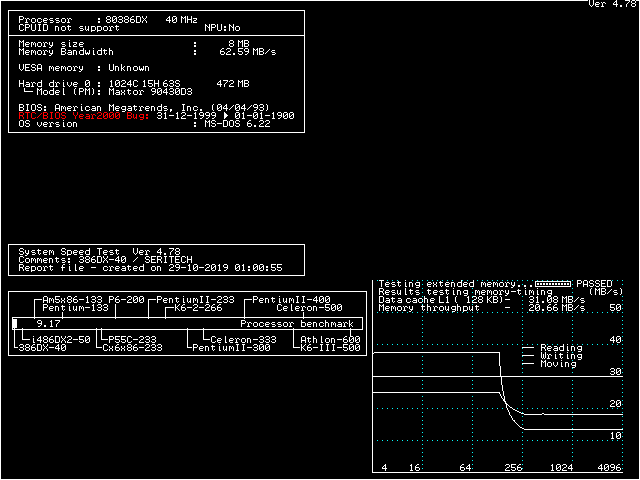This screenshot has height=480, width=640.
Task: Click the Ver 4.78 text in top corner
Action: pyautogui.click(x=612, y=5)
